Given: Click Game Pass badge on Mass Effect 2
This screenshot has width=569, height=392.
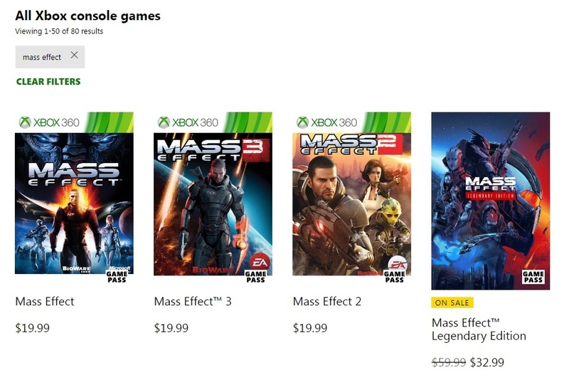Looking at the screenshot, I should click(x=394, y=276).
